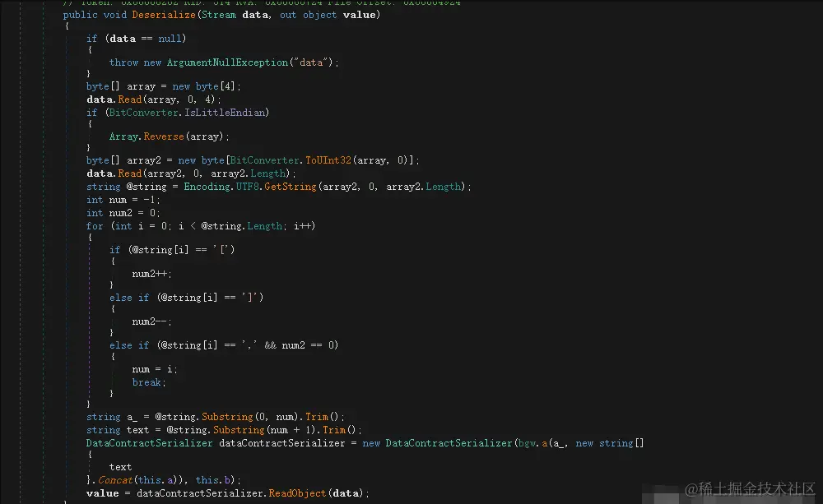Image resolution: width=823 pixels, height=504 pixels.
Task: Click 'i++' in the for loop header
Action: click(x=302, y=226)
